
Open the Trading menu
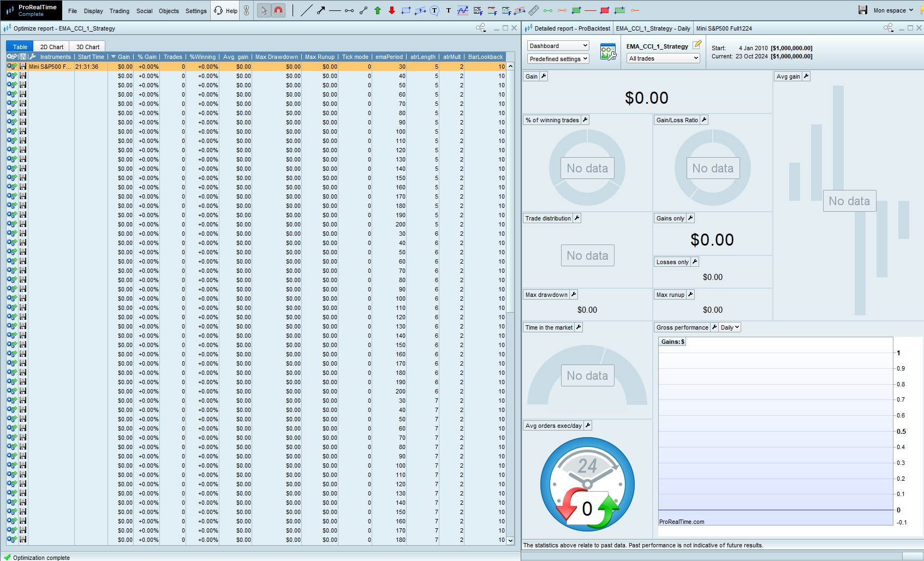click(119, 11)
